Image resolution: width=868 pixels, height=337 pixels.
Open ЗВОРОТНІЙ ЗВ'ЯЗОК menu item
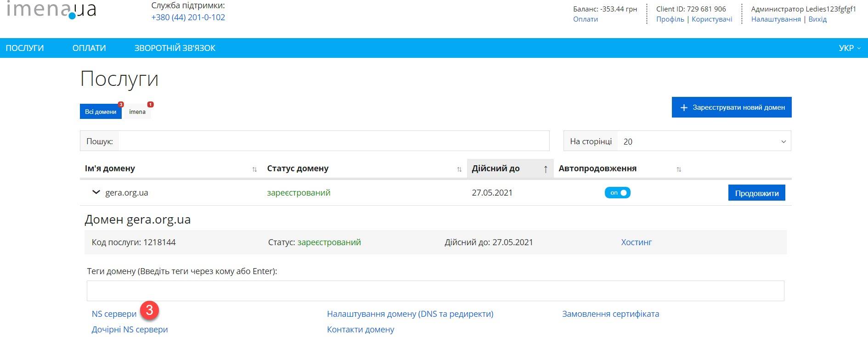[x=175, y=48]
